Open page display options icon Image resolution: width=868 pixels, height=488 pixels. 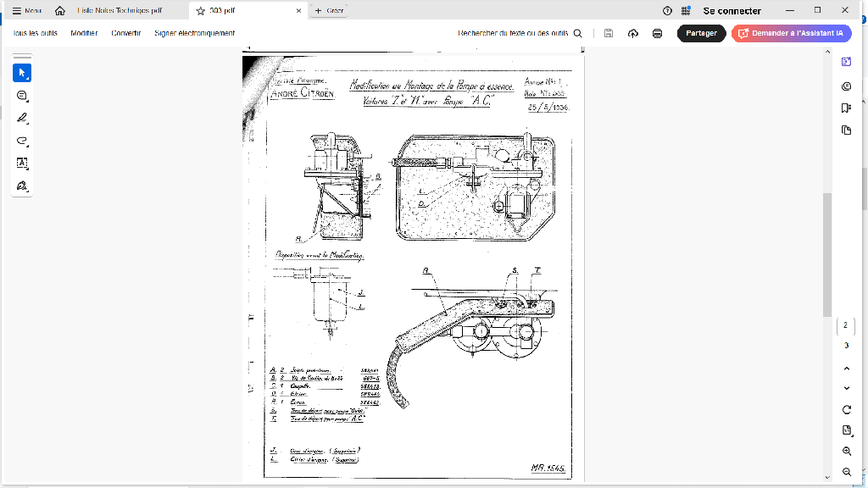pos(847,430)
